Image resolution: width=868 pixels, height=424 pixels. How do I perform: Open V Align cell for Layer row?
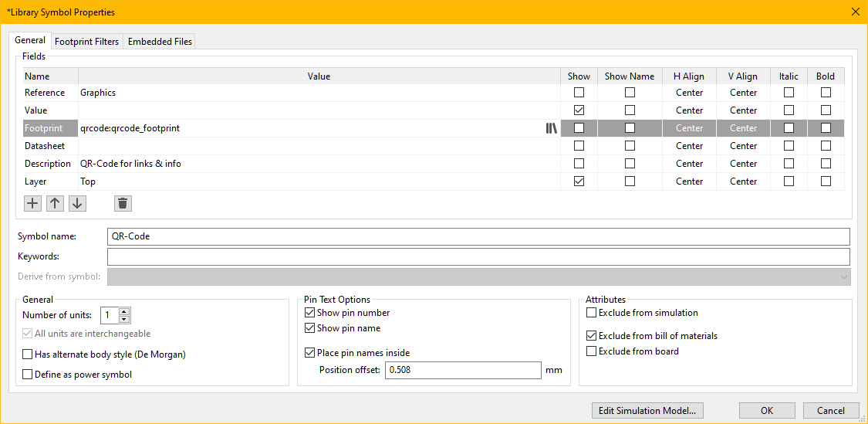click(743, 181)
